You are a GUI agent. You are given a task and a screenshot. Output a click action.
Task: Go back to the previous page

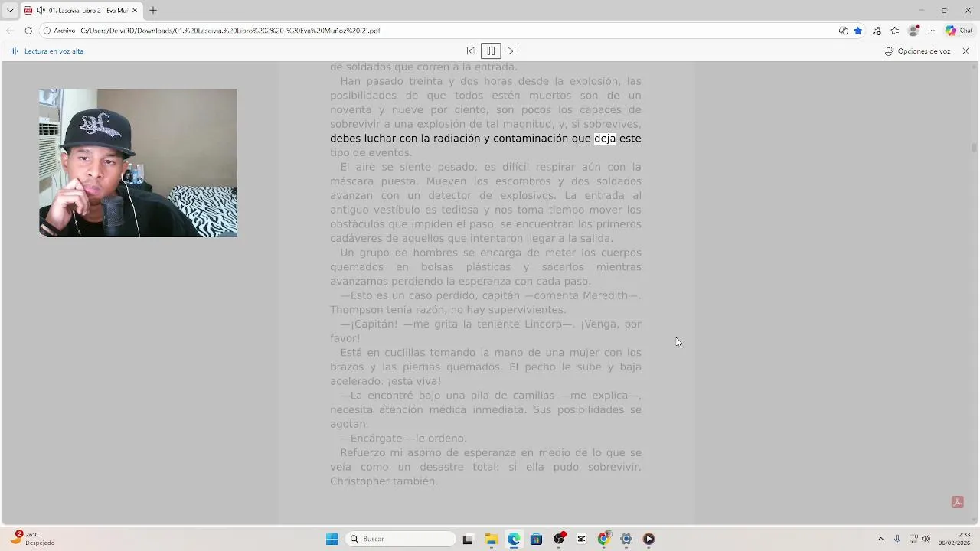tap(10, 31)
